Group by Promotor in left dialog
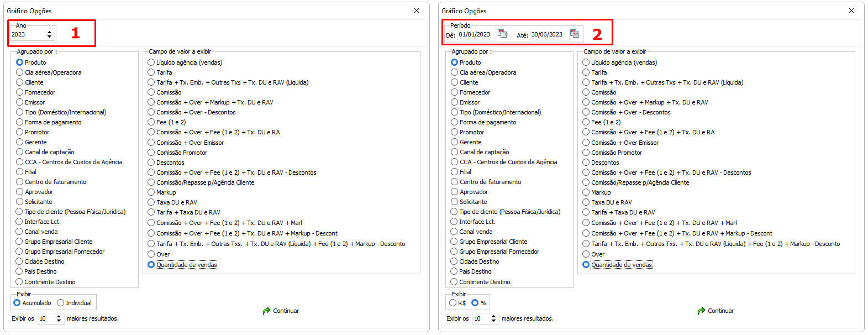Viewport: 868px width, 335px height. pos(33,132)
